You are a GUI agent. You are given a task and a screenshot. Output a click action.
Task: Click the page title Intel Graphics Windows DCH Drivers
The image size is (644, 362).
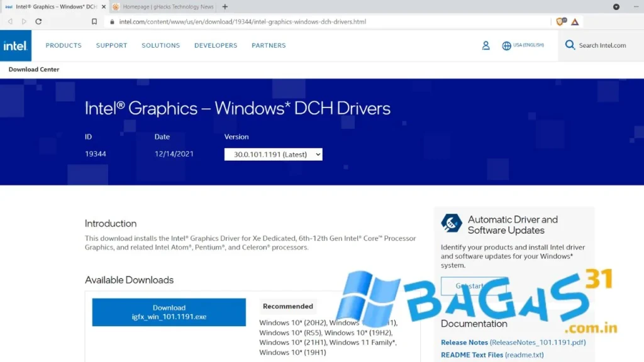[x=237, y=108]
